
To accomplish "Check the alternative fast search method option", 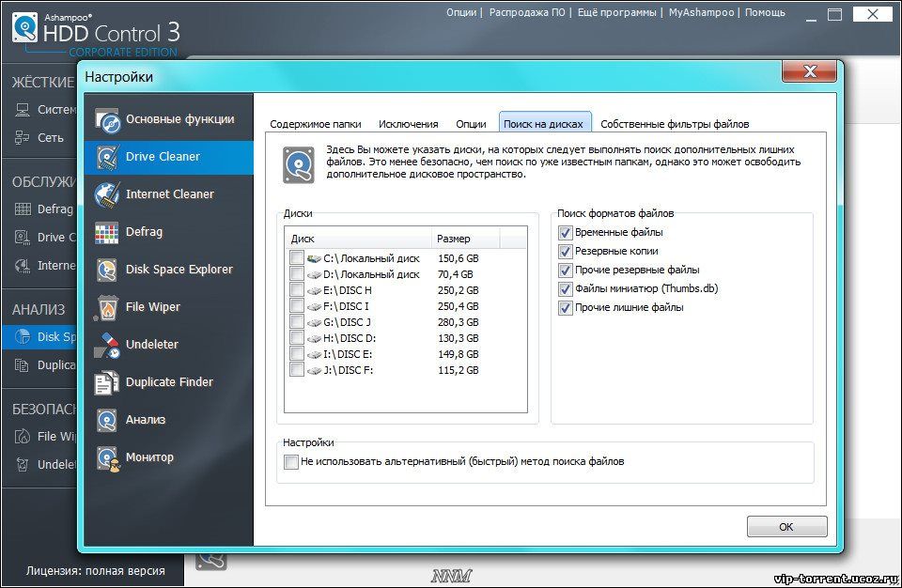I will pyautogui.click(x=291, y=462).
